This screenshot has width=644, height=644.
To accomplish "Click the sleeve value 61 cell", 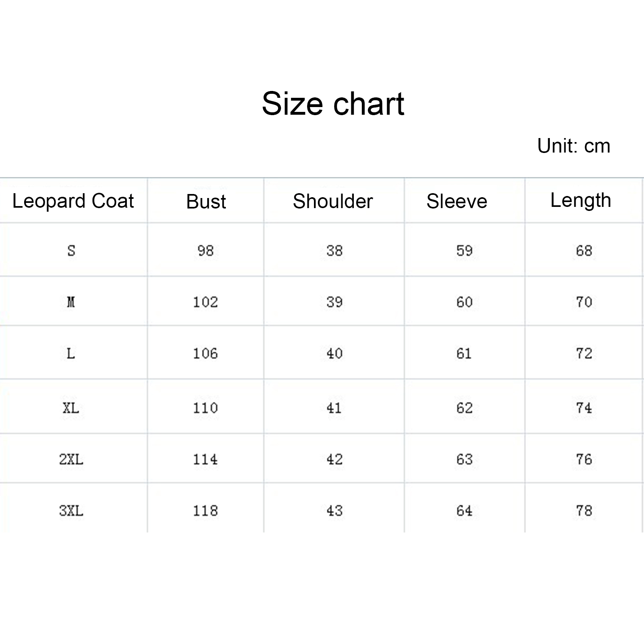I will coord(464,353).
